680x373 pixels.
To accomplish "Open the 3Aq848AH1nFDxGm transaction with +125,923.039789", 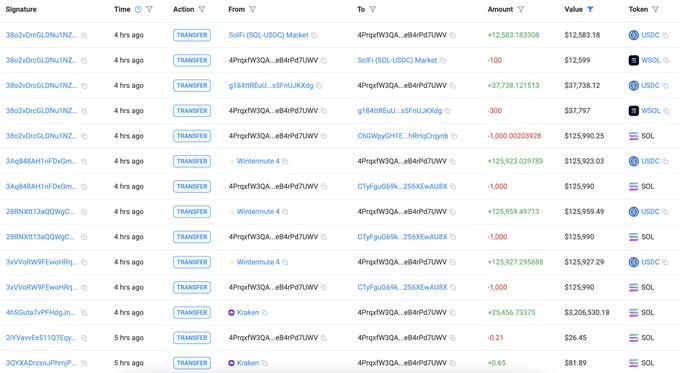I will coord(41,161).
